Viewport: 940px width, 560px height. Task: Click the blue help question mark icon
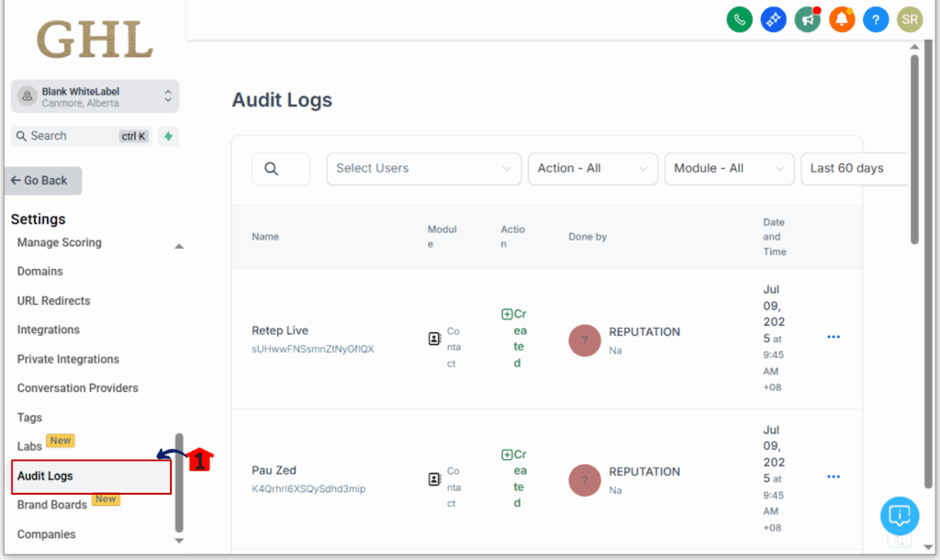876,19
